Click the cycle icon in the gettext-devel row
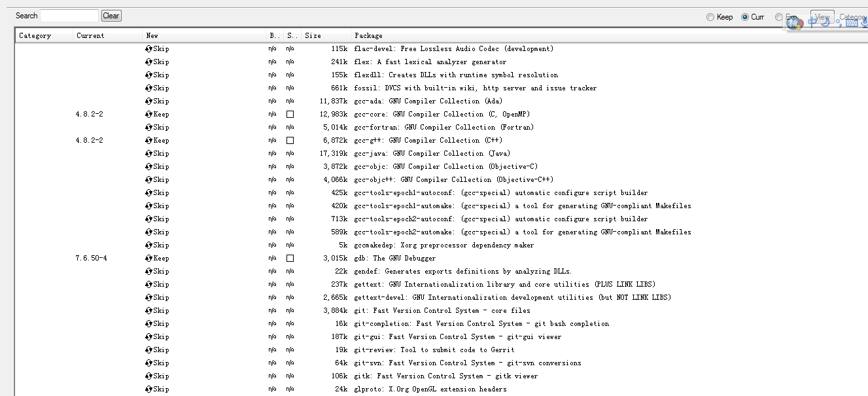 coord(148,298)
